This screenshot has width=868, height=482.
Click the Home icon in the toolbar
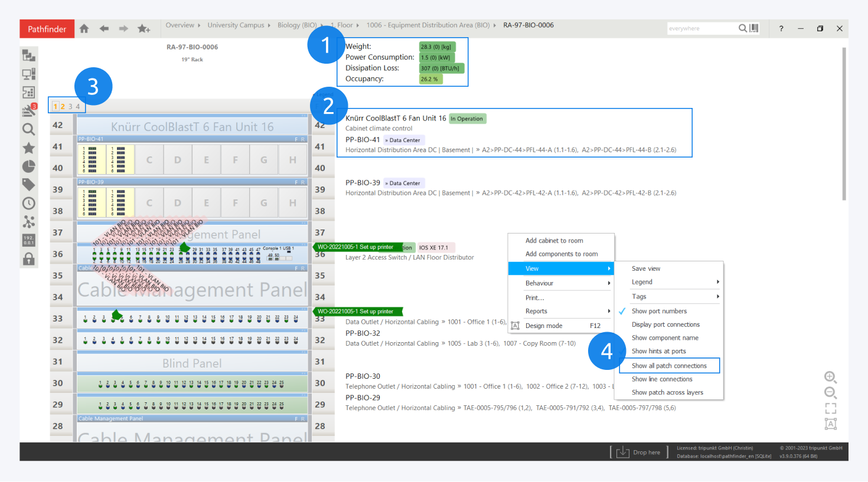coord(84,28)
